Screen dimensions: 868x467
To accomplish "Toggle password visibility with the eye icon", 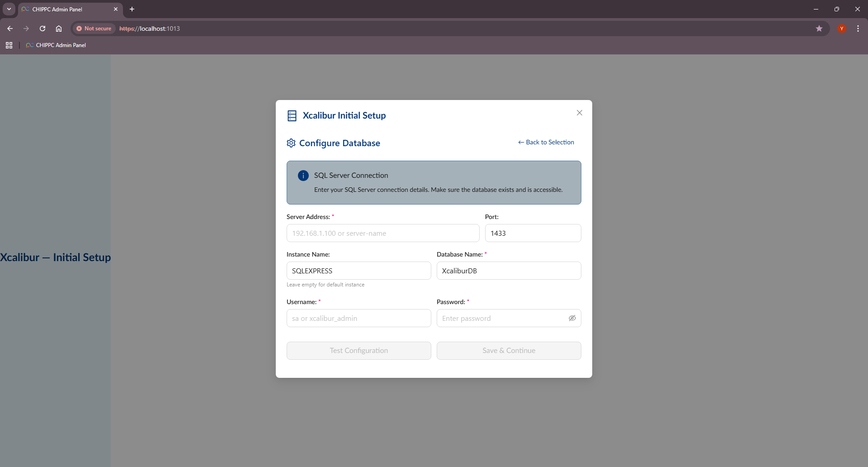I will 572,318.
